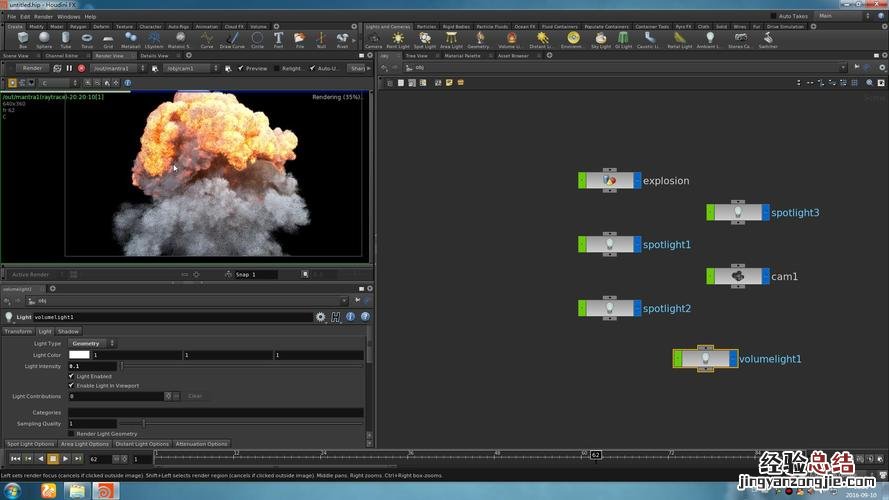This screenshot has width=889, height=500.
Task: Disable Enable Light in Viewport checkbox
Action: point(71,385)
